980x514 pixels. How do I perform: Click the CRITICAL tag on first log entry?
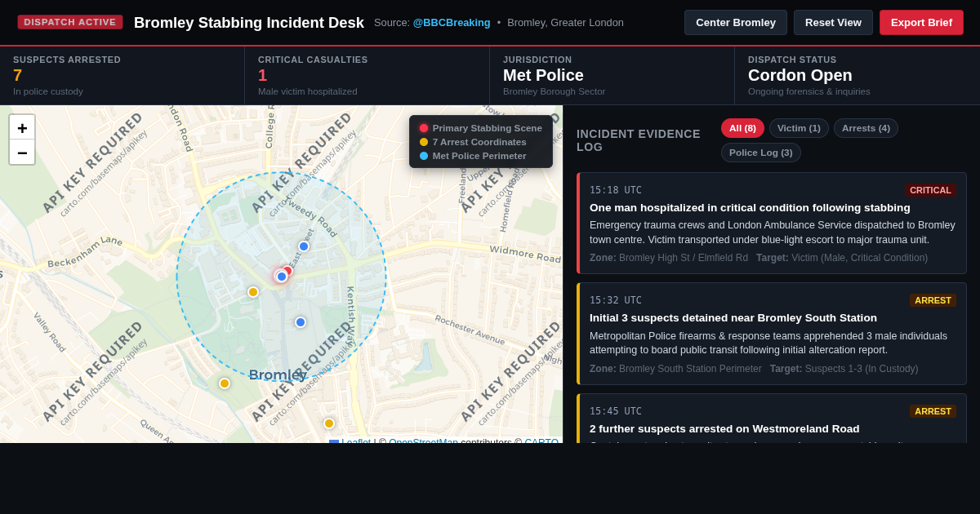tap(930, 190)
